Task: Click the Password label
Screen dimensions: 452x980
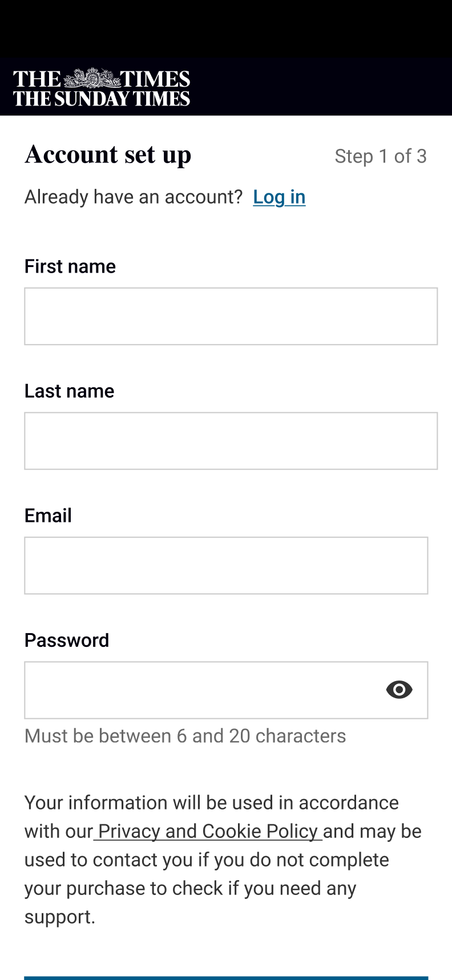Action: (67, 640)
